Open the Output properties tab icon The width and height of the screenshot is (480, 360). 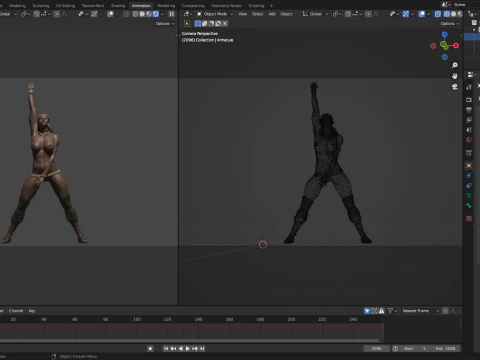(469, 110)
